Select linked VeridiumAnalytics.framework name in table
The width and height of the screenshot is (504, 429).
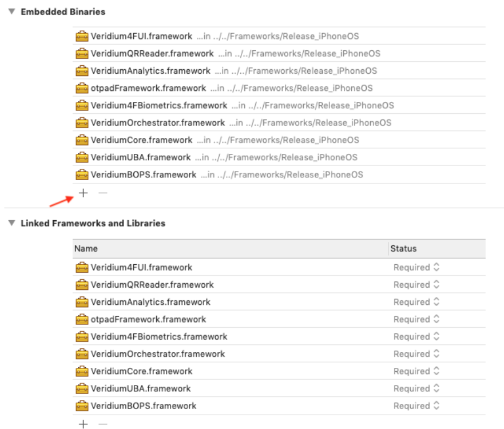[x=150, y=302]
